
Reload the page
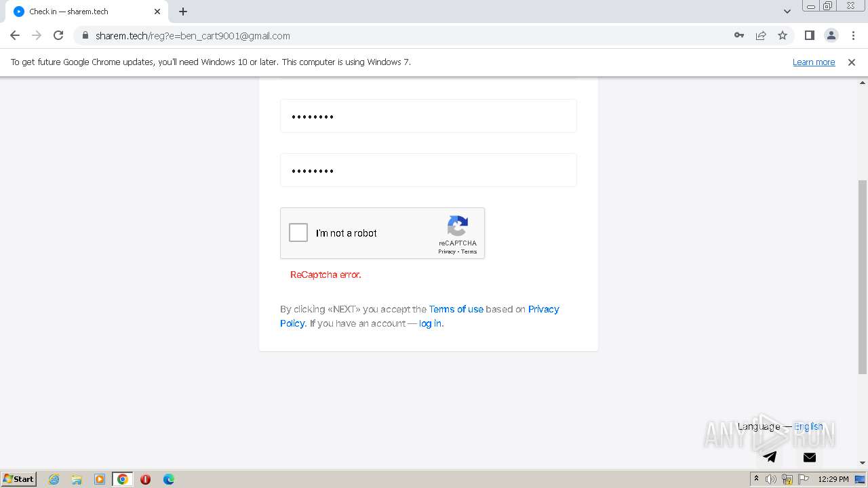click(x=58, y=35)
